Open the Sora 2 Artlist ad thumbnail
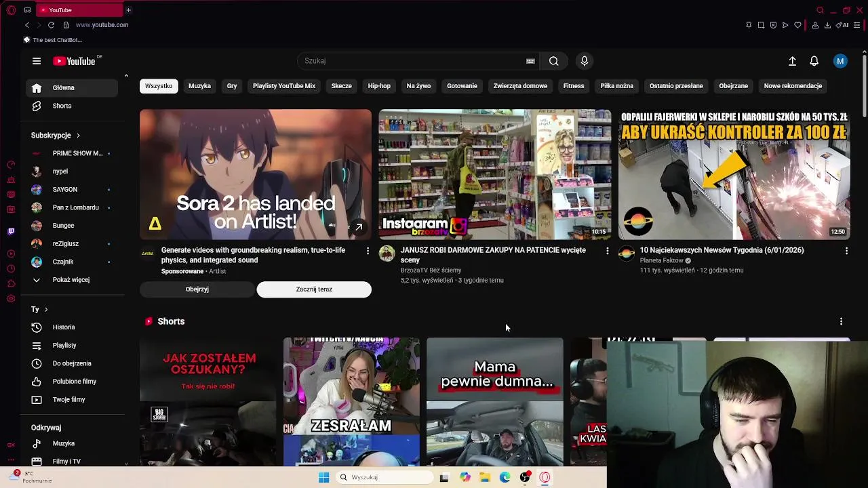The width and height of the screenshot is (868, 488). click(x=256, y=174)
